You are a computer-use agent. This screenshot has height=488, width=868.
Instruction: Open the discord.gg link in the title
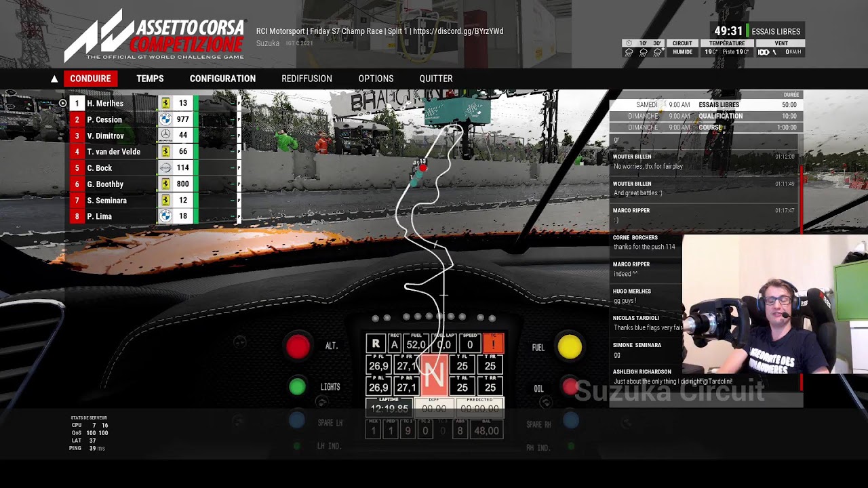pyautogui.click(x=458, y=31)
